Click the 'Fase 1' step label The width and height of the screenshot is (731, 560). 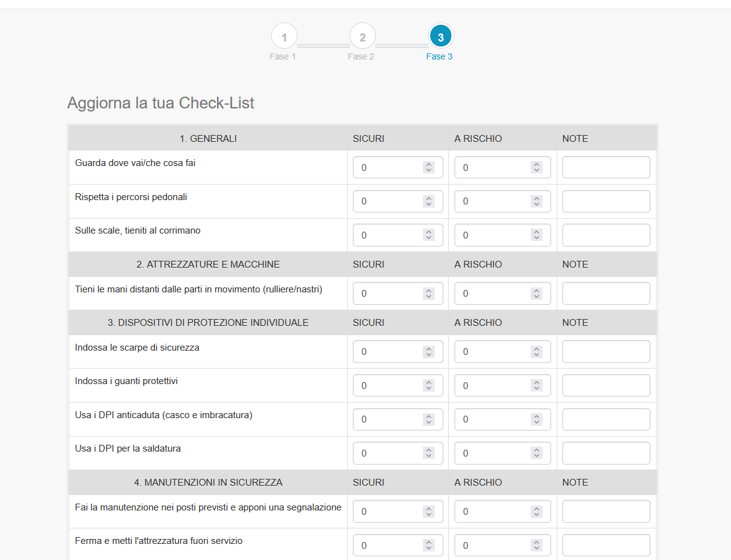click(283, 56)
